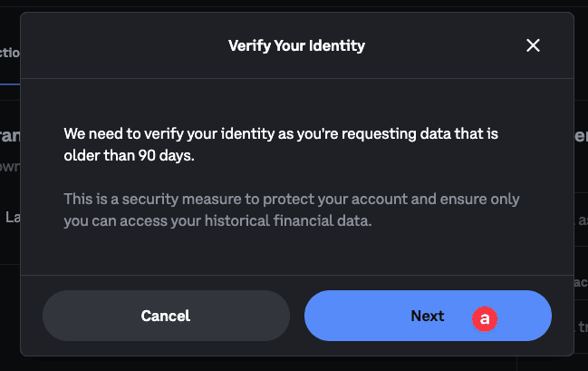The height and width of the screenshot is (371, 588).
Task: Click the cut-off 'tr' text at right edge
Action: tap(581, 326)
